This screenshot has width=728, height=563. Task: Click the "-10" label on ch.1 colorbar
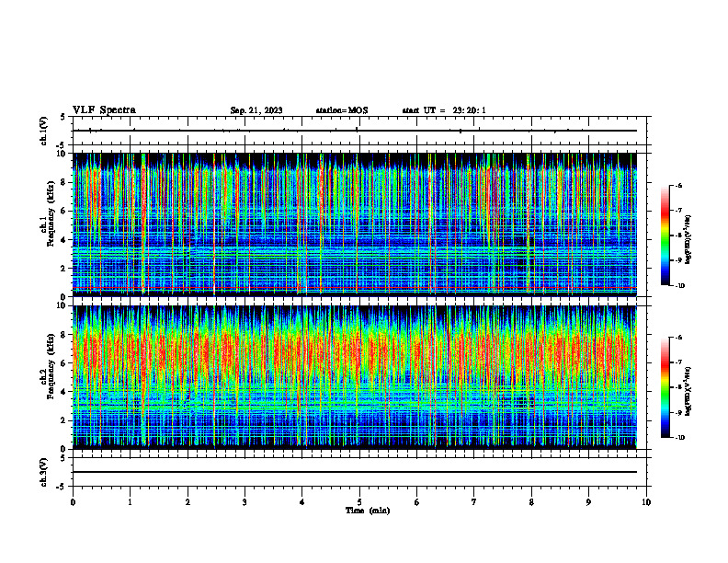tap(679, 286)
